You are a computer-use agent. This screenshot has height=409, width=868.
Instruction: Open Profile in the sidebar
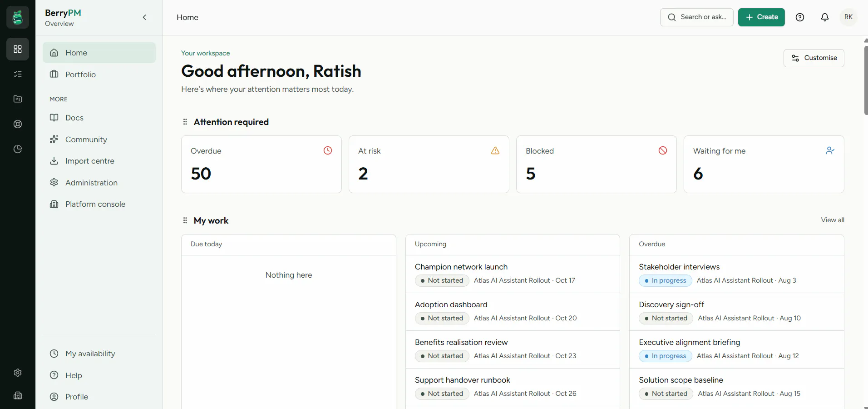[99, 397]
